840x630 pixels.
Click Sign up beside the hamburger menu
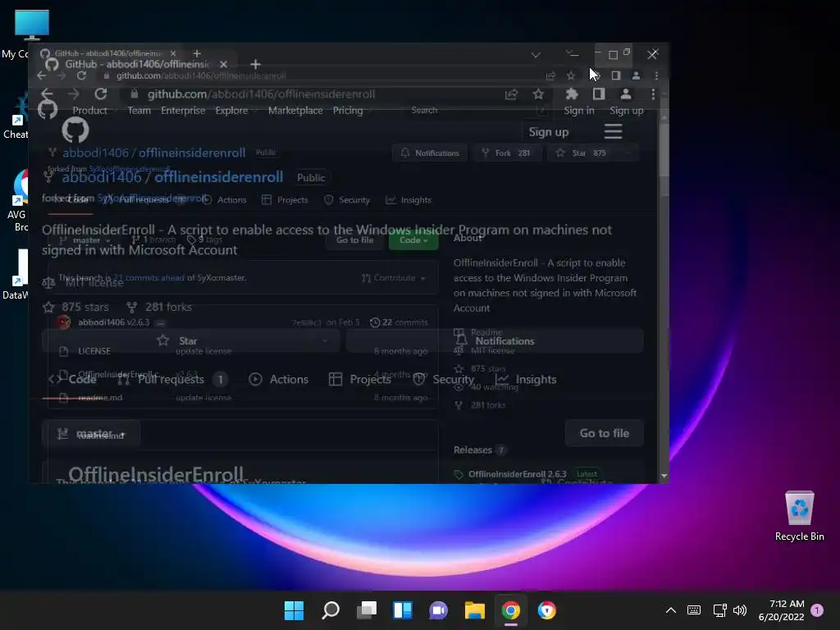[x=548, y=132]
